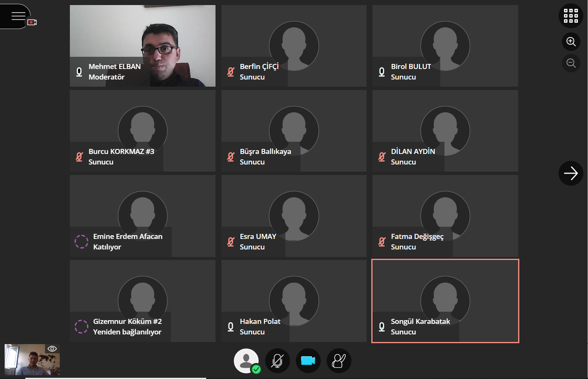Click reconnecting spinner beside Gizemnur Köküm #2
Viewport: 588px width, 379px height.
tap(81, 326)
